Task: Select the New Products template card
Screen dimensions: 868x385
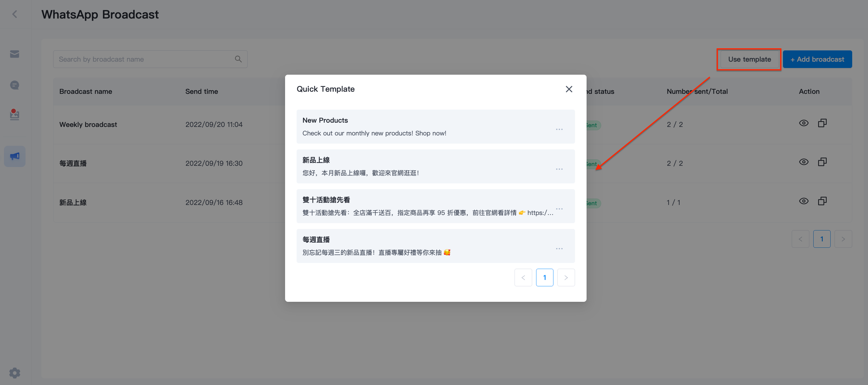Action: click(436, 127)
